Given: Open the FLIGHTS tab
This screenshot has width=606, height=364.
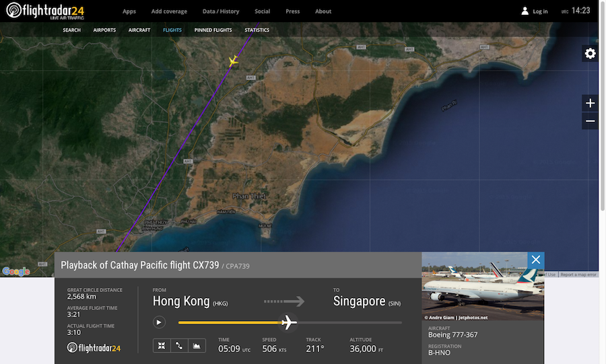Looking at the screenshot, I should (x=172, y=30).
